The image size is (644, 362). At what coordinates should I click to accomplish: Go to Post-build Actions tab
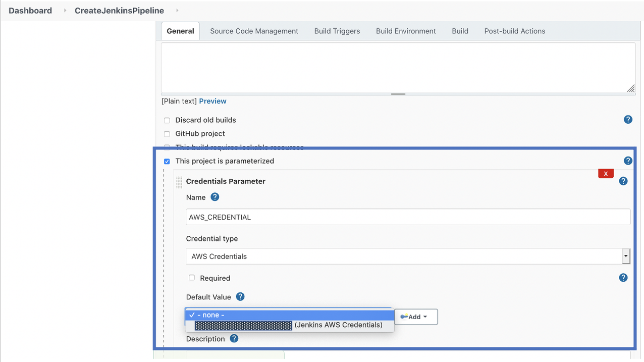[x=514, y=31]
